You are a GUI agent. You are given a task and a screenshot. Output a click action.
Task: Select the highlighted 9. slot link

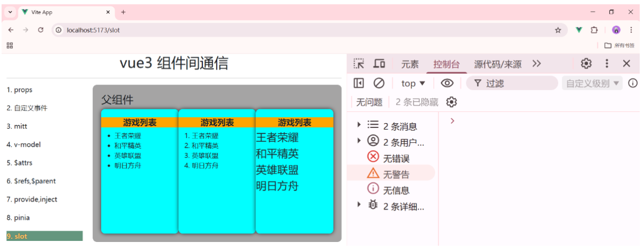point(44,236)
